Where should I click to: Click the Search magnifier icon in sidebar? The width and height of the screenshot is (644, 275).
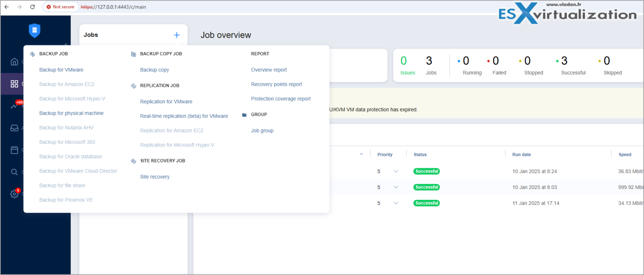(x=14, y=172)
